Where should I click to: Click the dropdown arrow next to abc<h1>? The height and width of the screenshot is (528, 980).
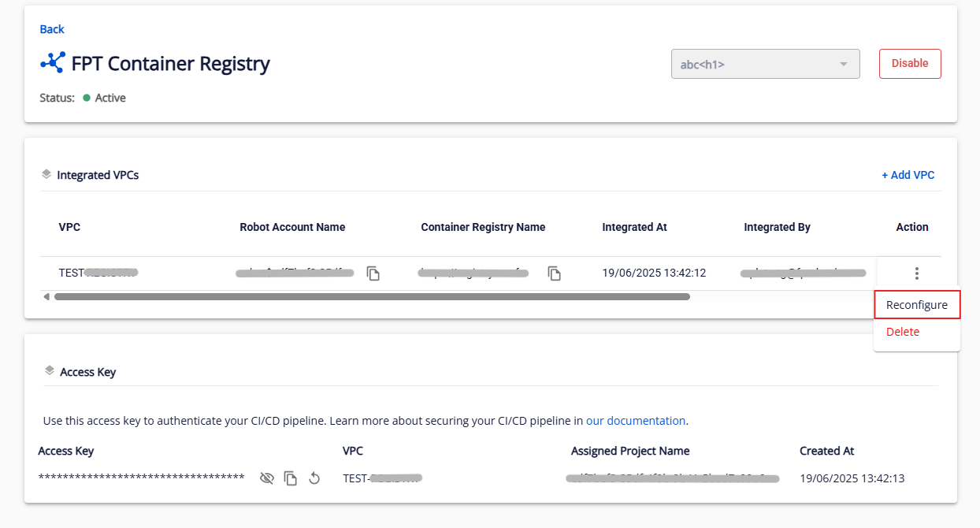coord(843,64)
